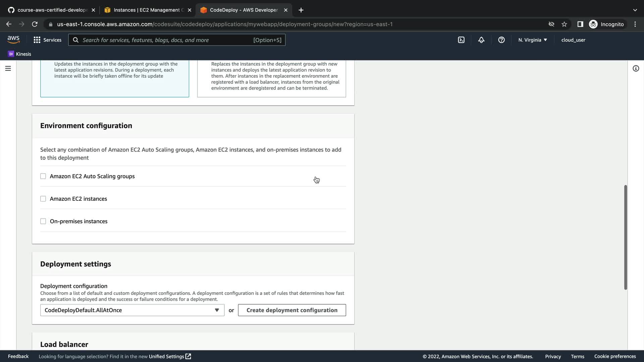644x362 pixels.
Task: Open the cloud_user account menu
Action: [x=573, y=40]
